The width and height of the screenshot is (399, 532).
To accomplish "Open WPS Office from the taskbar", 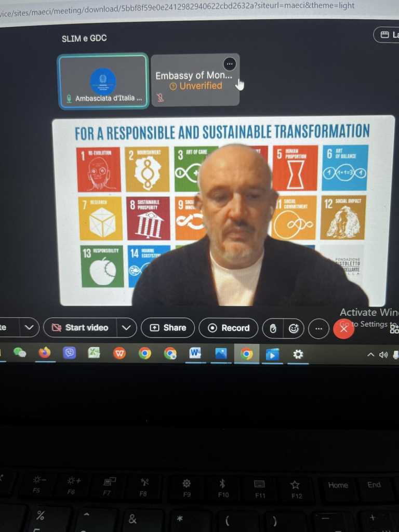I will [119, 353].
